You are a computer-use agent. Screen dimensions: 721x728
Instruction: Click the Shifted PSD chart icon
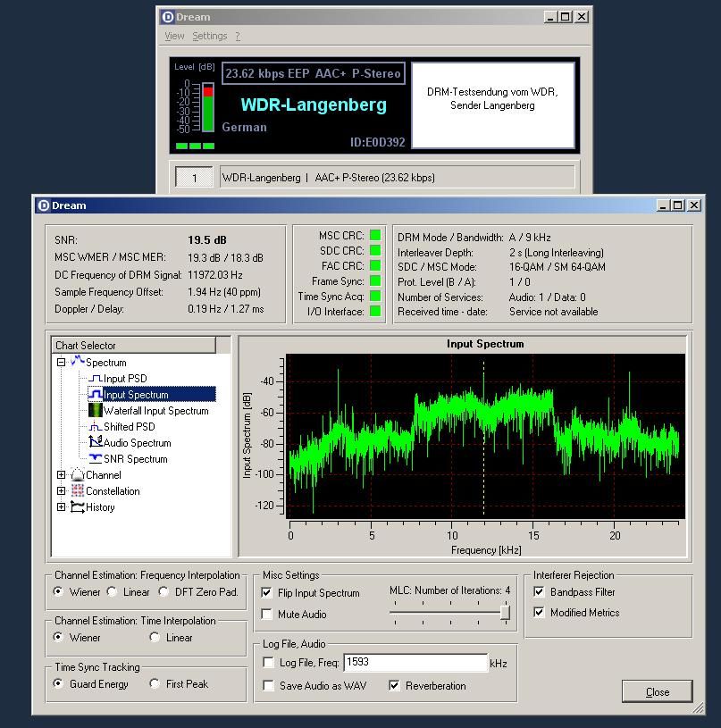coord(96,427)
